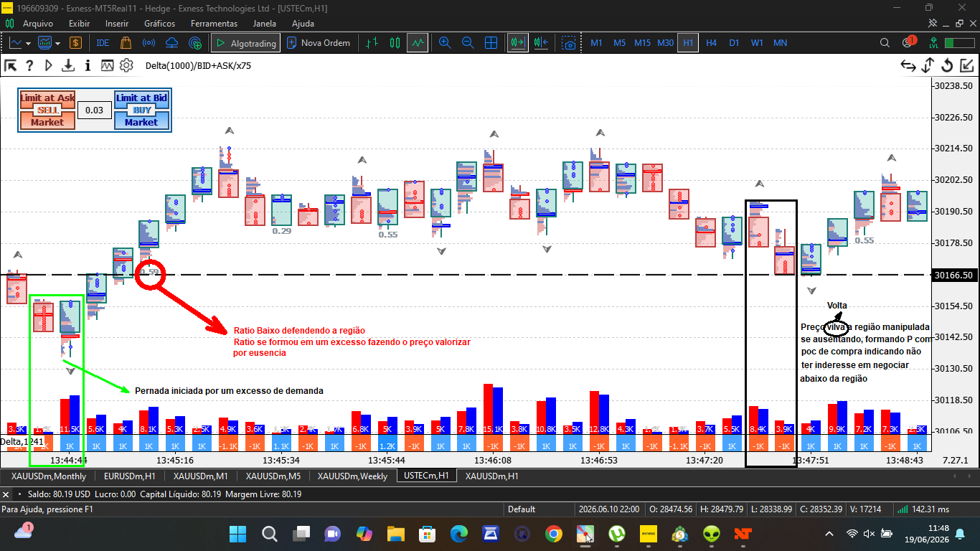This screenshot has height=551, width=980.
Task: Click the reset rotation arrow icon
Action: tap(947, 65)
